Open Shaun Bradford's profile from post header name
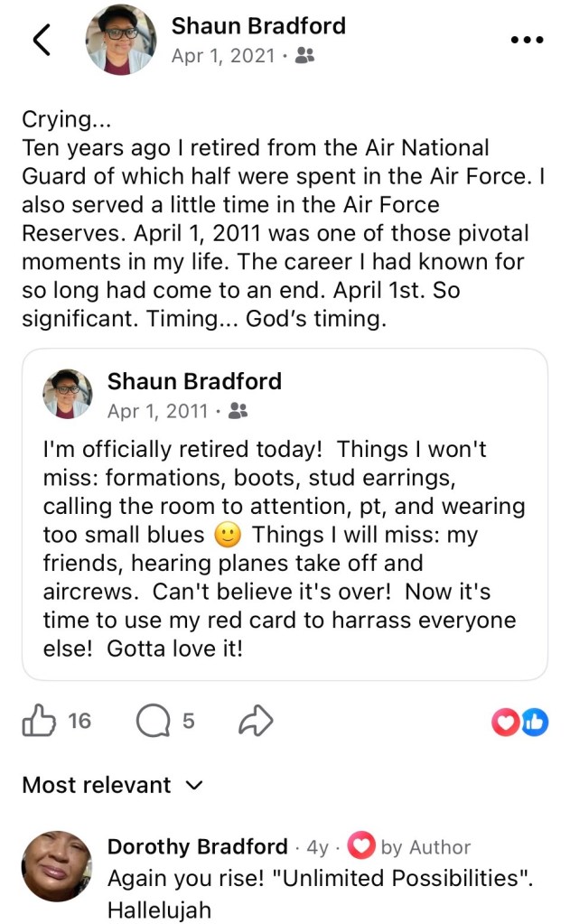Screen dimensions: 570x924 [x=258, y=26]
